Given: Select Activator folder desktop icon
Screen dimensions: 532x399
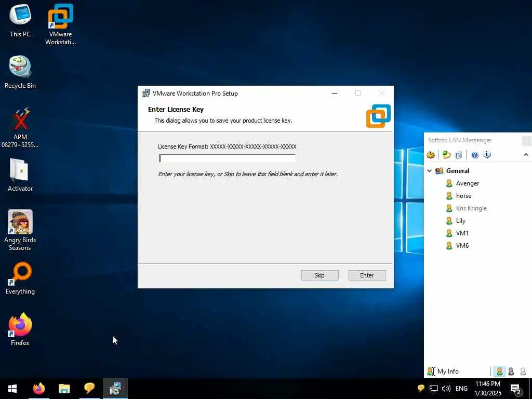Looking at the screenshot, I should 20,175.
